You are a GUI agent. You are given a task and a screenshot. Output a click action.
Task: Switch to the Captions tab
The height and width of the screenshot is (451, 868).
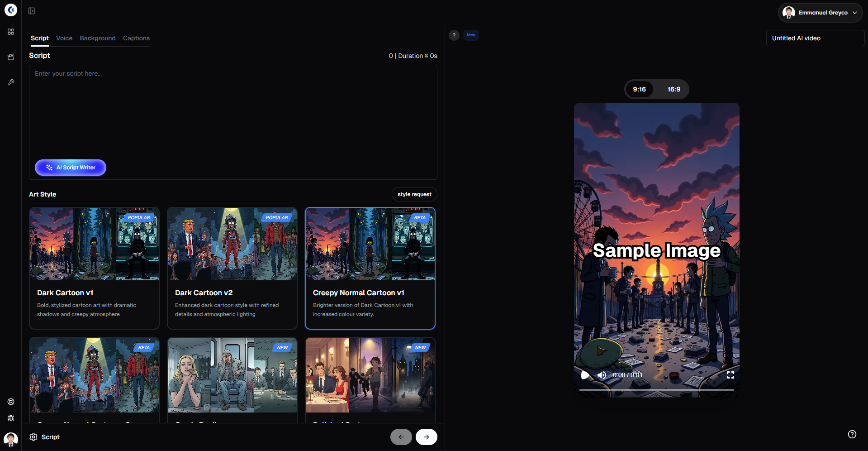coord(136,38)
